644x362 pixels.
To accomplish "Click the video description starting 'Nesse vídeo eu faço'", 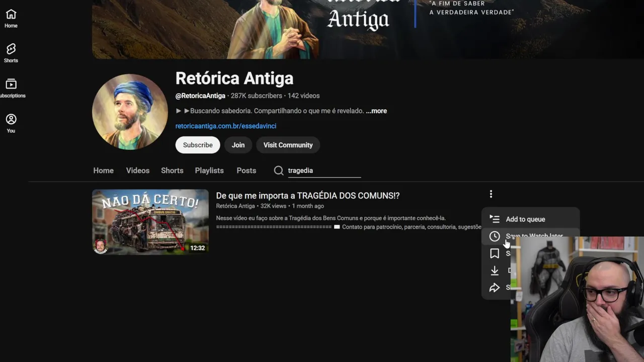I will coord(348,222).
